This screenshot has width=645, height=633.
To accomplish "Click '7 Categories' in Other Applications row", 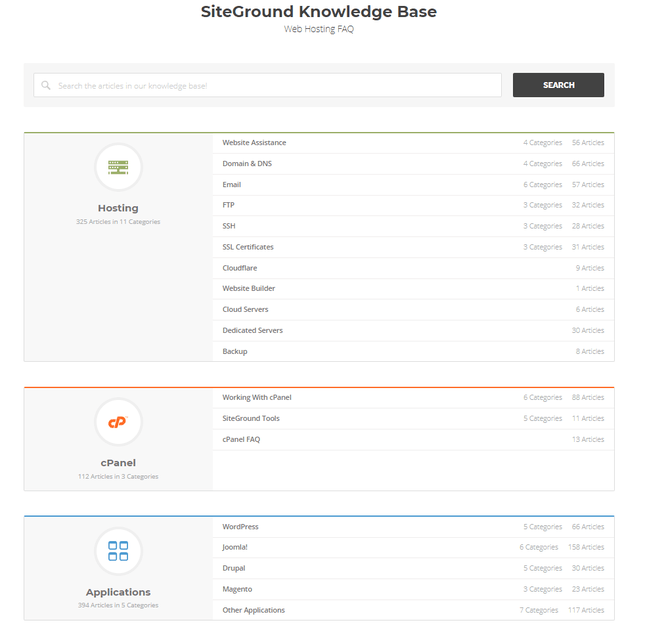I will [x=539, y=610].
